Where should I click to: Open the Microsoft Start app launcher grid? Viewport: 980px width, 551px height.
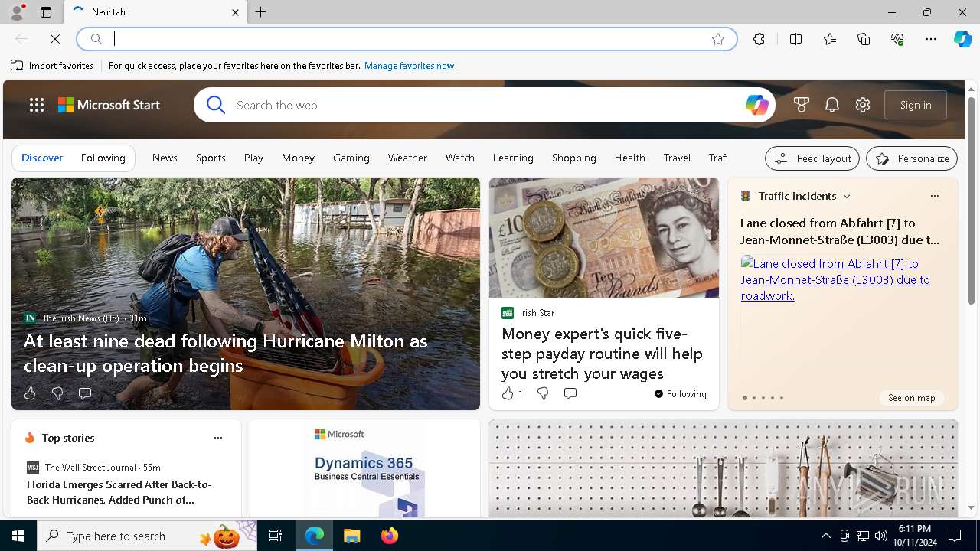[37, 105]
